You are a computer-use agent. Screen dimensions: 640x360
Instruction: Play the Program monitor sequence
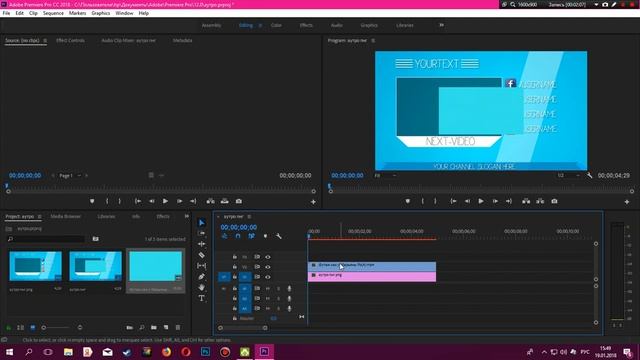coord(481,201)
